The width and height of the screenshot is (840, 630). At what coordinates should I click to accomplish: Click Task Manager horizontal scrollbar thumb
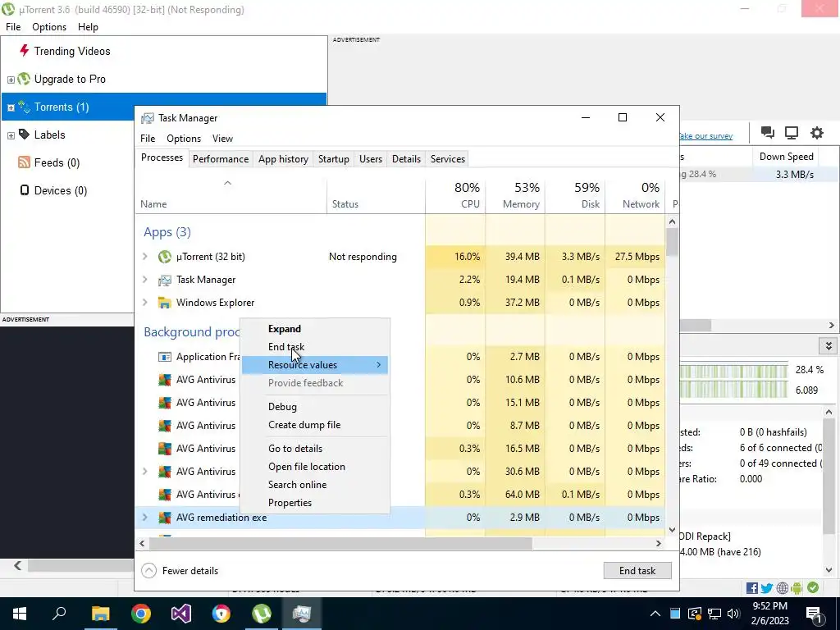(340, 543)
